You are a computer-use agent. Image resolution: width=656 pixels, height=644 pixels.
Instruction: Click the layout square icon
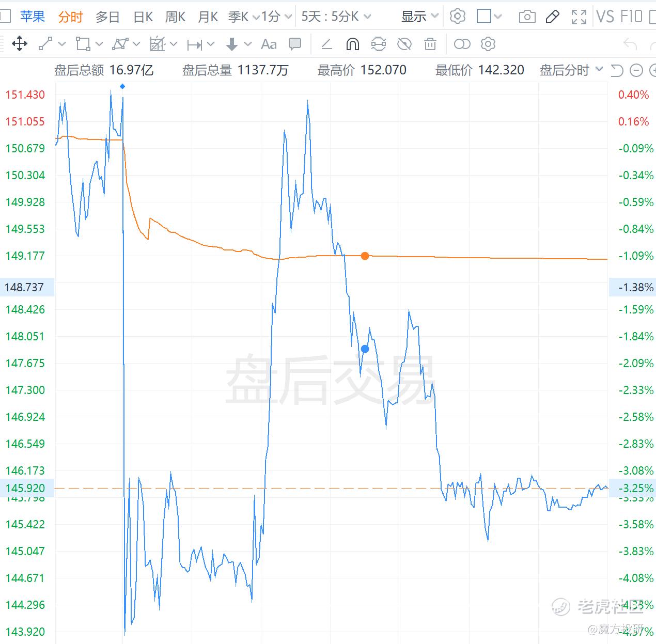[484, 17]
